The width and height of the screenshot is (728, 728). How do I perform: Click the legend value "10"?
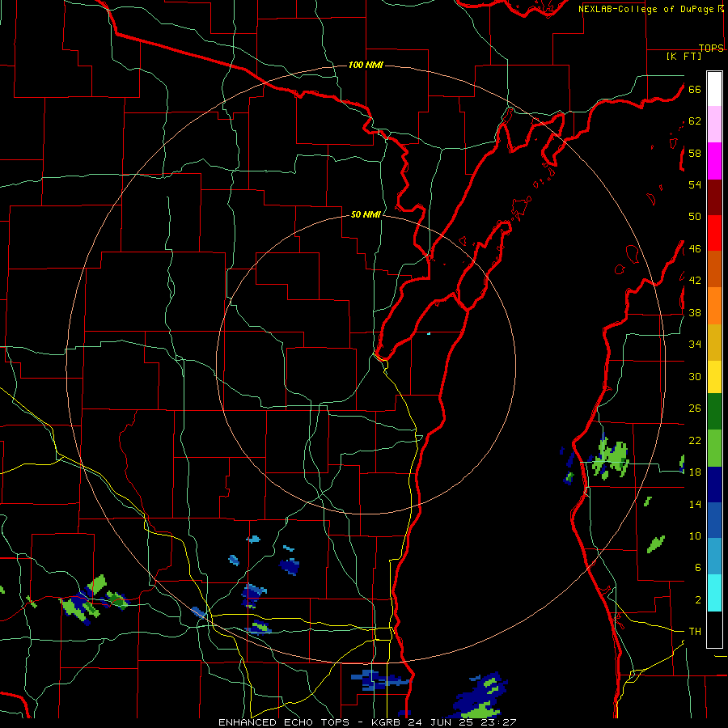(695, 536)
